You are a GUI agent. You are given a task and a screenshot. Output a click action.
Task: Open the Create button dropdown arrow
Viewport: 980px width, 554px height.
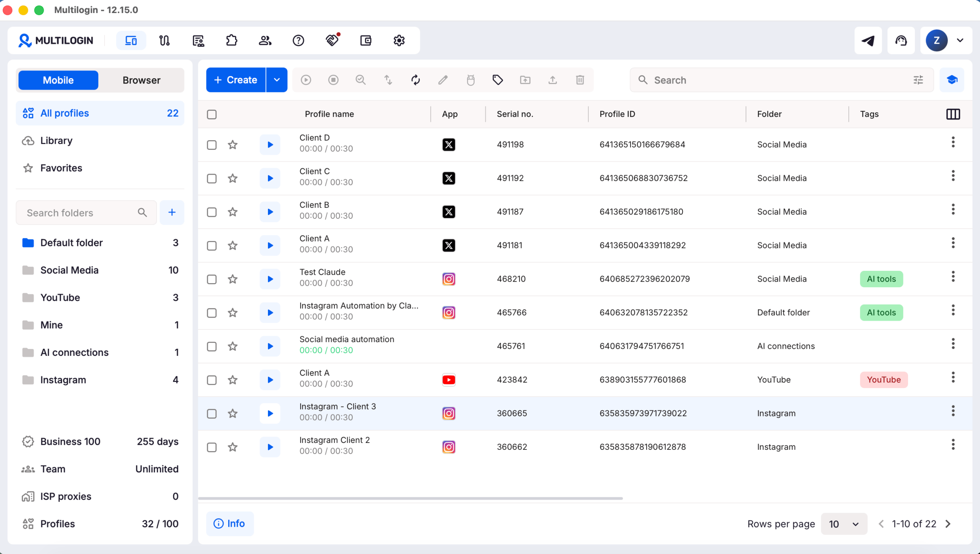click(x=277, y=80)
